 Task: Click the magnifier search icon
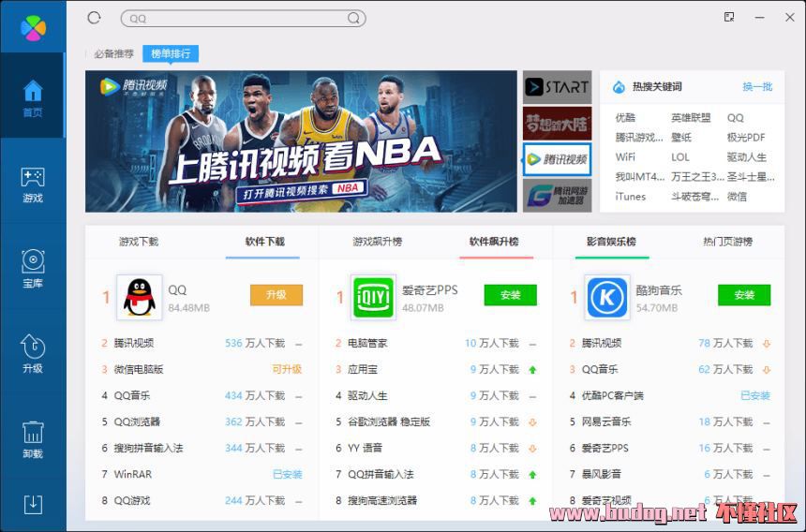[x=353, y=19]
